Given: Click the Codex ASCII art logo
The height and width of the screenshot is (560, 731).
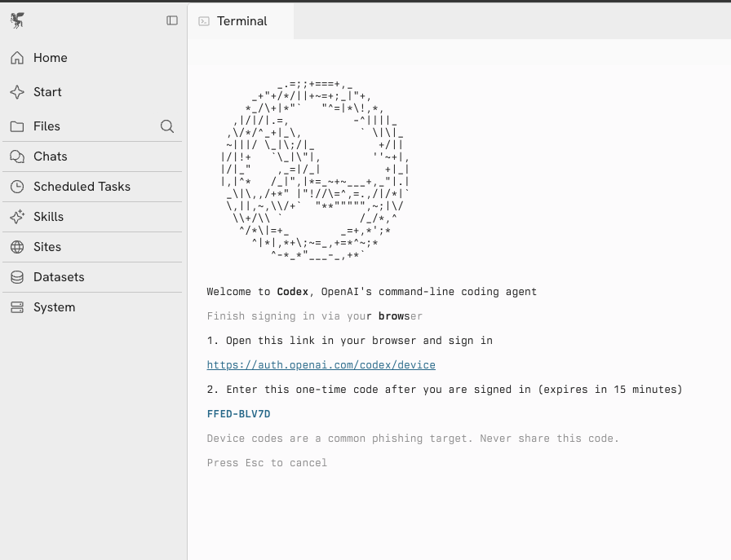Looking at the screenshot, I should [x=315, y=170].
